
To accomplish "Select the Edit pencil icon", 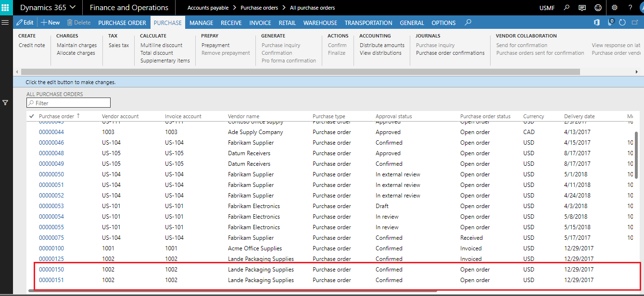I will tap(25, 22).
